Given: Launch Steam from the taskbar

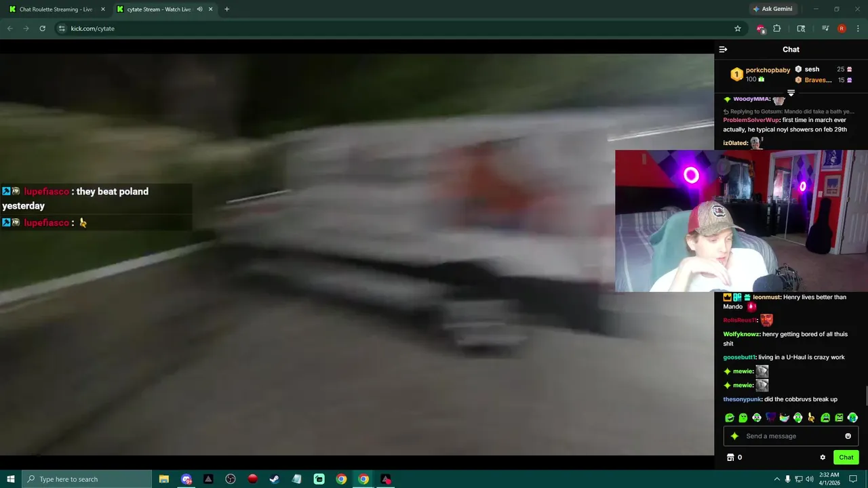Looking at the screenshot, I should [275, 479].
